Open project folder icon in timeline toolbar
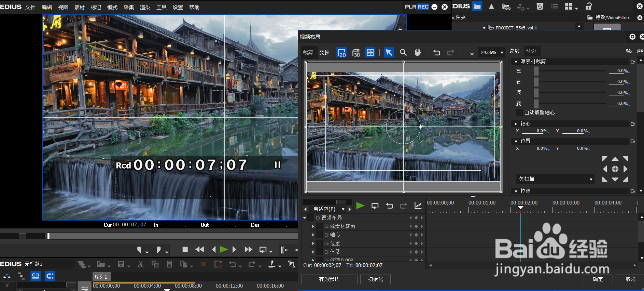644x291 pixels. point(101,264)
